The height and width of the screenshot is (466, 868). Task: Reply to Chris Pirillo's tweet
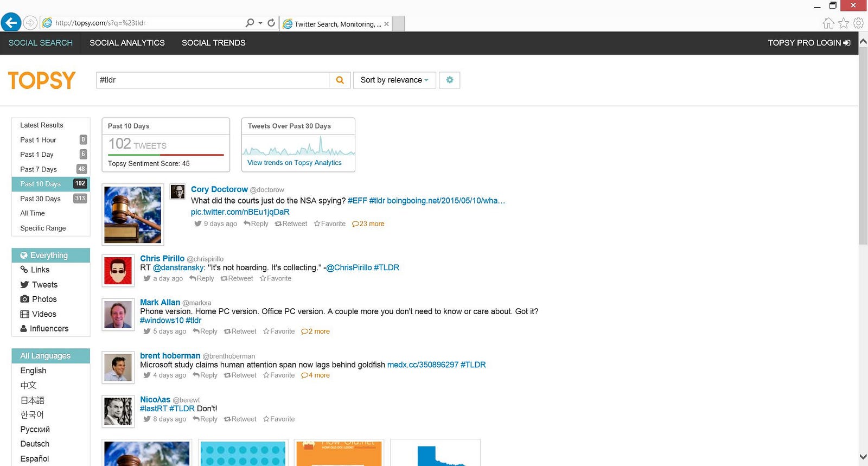tap(202, 278)
